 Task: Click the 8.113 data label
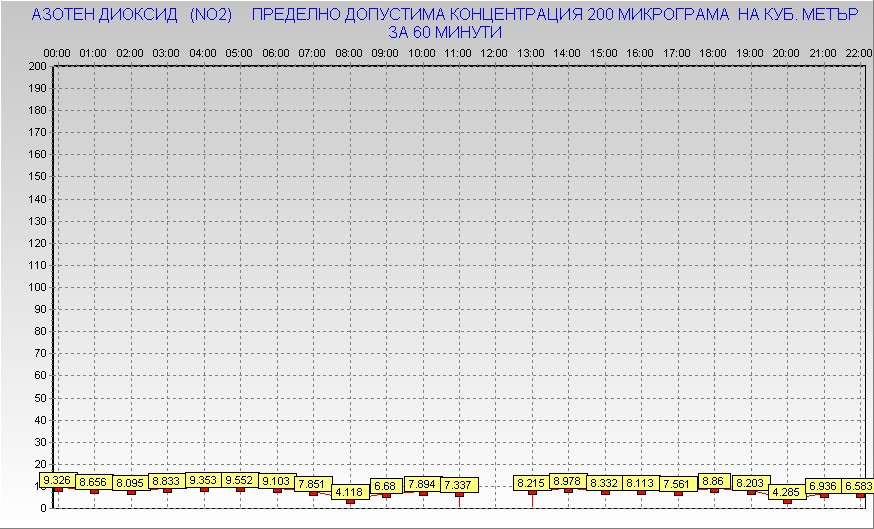pos(641,484)
